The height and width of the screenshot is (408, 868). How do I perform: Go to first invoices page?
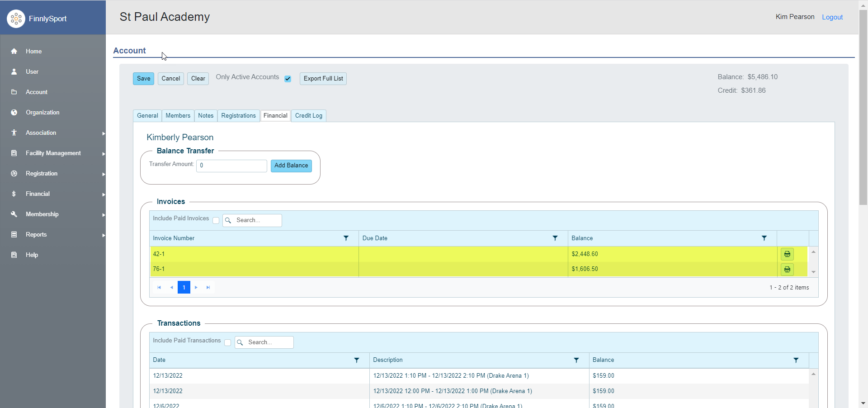[159, 287]
